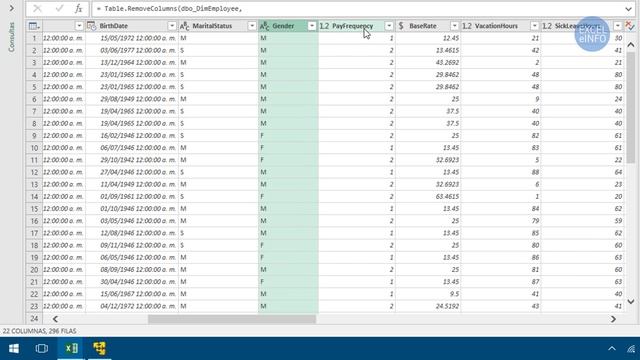Click MaritalStatus ABC type icon
This screenshot has width=640, height=360.
tap(184, 26)
